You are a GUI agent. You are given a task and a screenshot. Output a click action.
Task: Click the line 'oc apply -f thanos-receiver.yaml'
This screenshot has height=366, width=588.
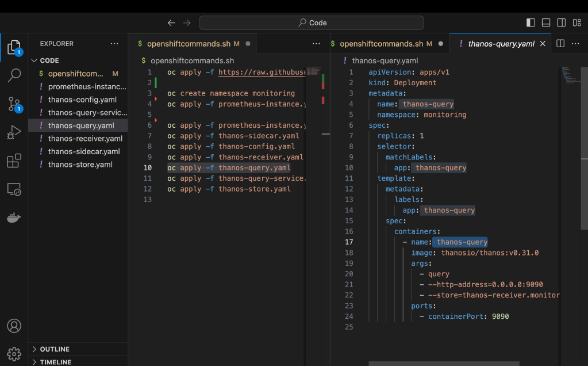[x=236, y=157]
